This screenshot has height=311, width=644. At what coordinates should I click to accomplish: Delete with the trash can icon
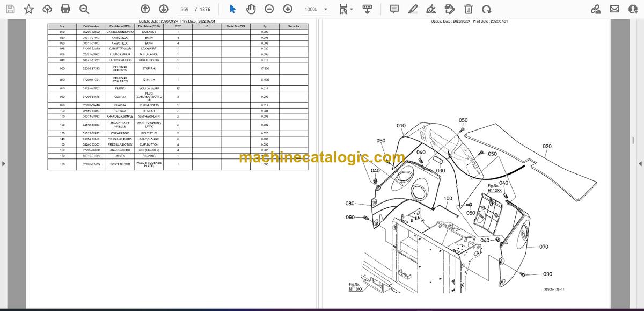(x=469, y=9)
